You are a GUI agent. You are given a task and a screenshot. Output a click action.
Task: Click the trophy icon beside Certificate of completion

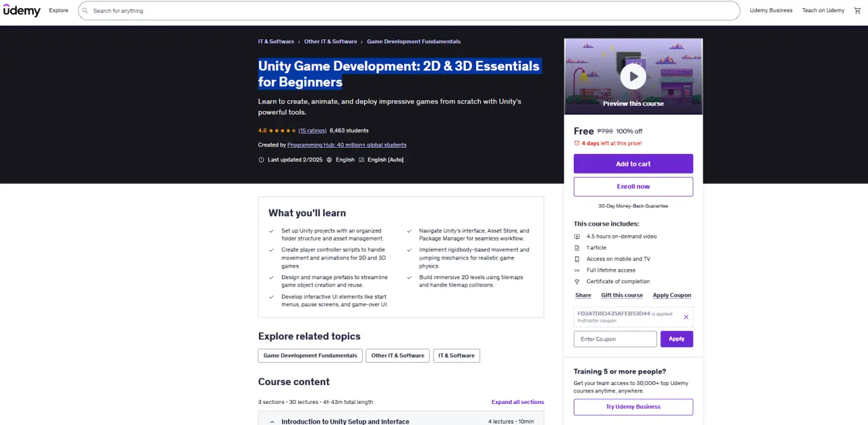pyautogui.click(x=577, y=281)
